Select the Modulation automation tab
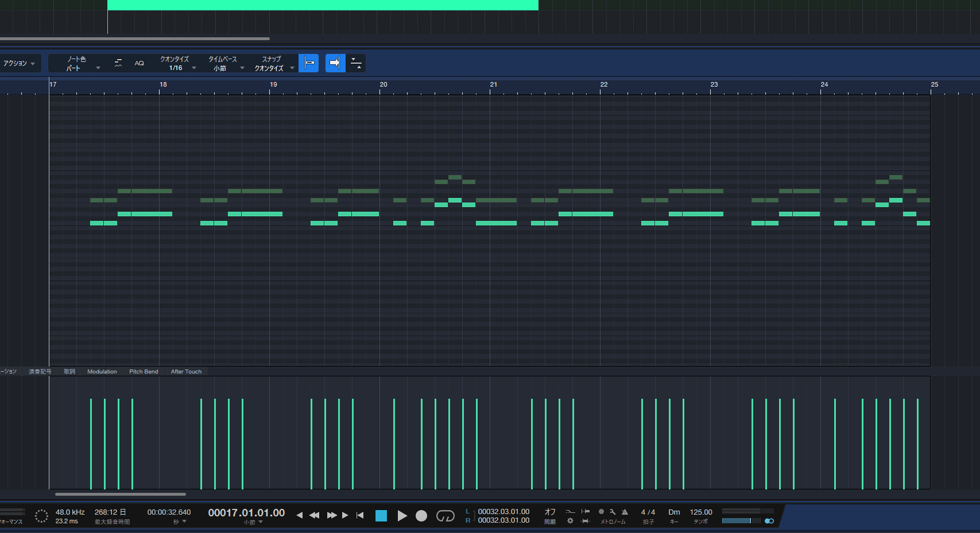 tap(102, 372)
